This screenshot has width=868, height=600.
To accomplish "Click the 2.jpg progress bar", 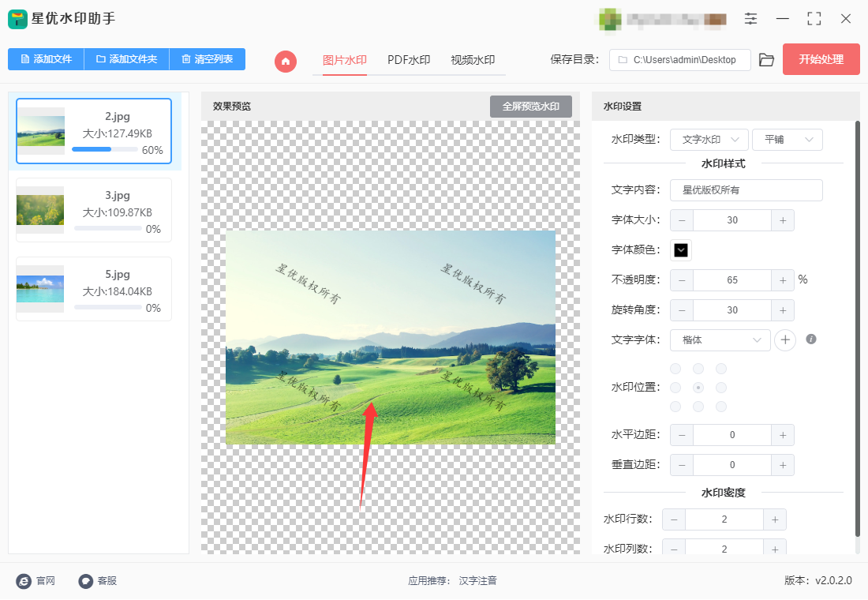I will point(105,149).
